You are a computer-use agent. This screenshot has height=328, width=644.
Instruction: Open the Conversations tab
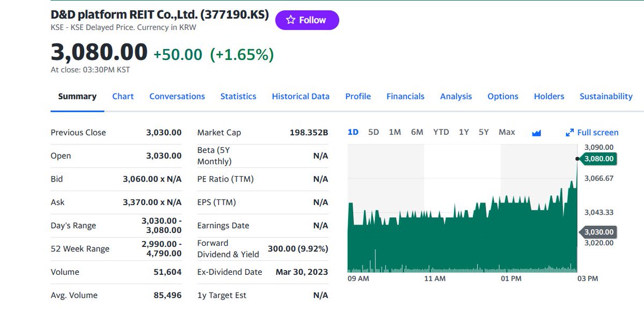tap(177, 97)
